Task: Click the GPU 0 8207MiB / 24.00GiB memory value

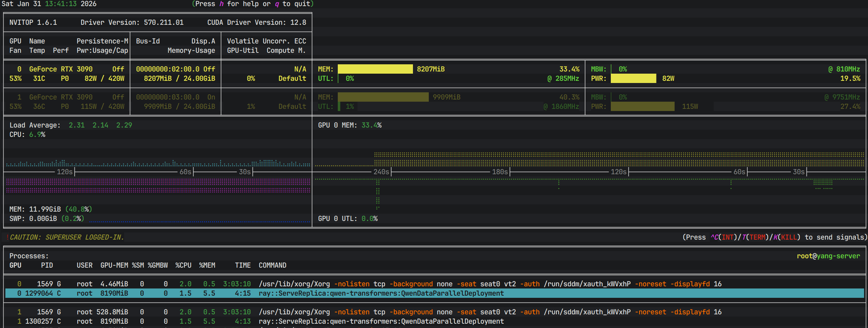Action: point(179,78)
